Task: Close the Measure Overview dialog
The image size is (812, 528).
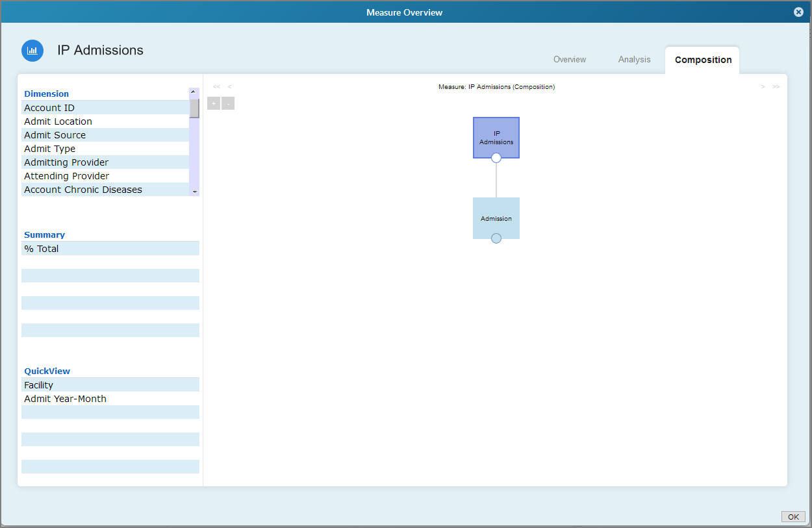Action: (798, 12)
